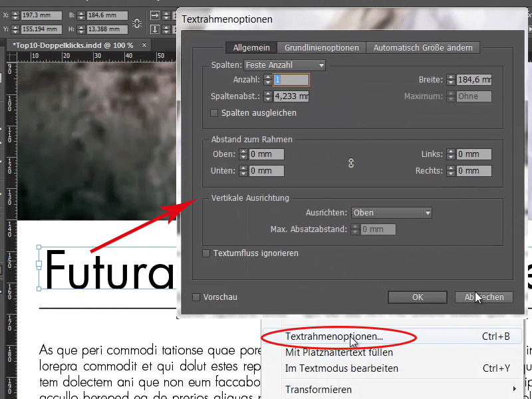
Task: Click the Links inset value field
Action: point(474,154)
